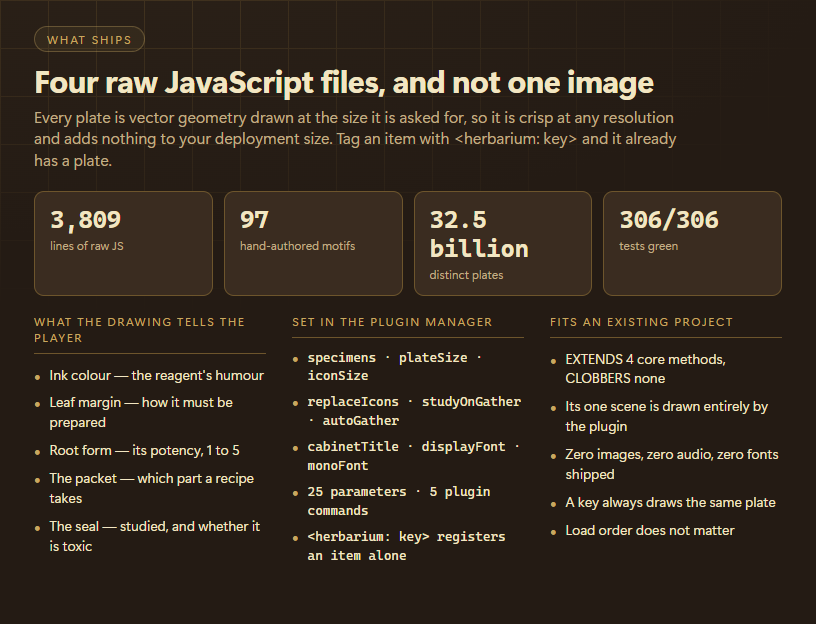Click the heading "Four raw JavaScript files, and not one image"
Screen dimensions: 816x624
click(x=344, y=83)
